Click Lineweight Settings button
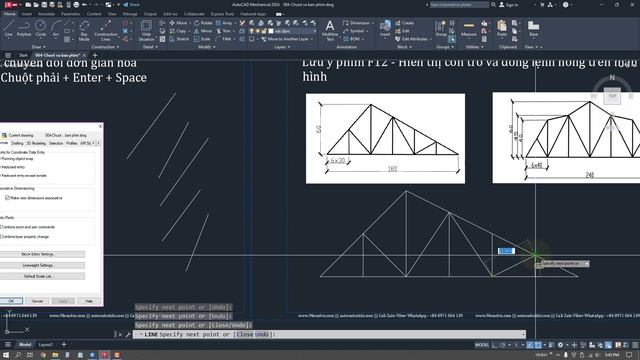 pyautogui.click(x=38, y=265)
